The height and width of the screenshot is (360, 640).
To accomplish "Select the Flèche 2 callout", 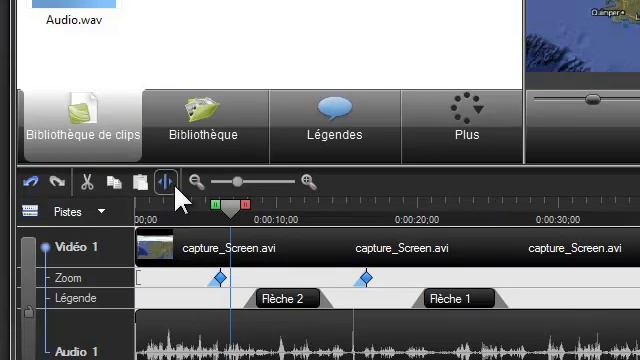I will (288, 299).
